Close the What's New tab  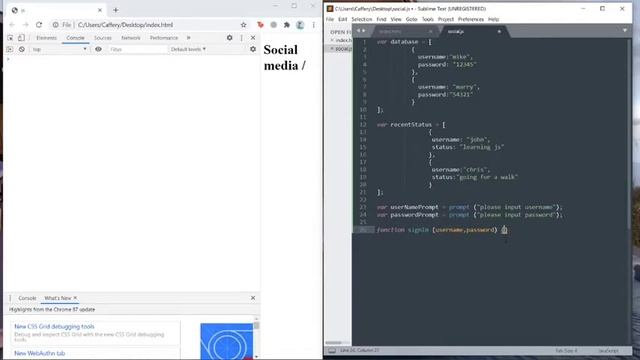click(75, 298)
